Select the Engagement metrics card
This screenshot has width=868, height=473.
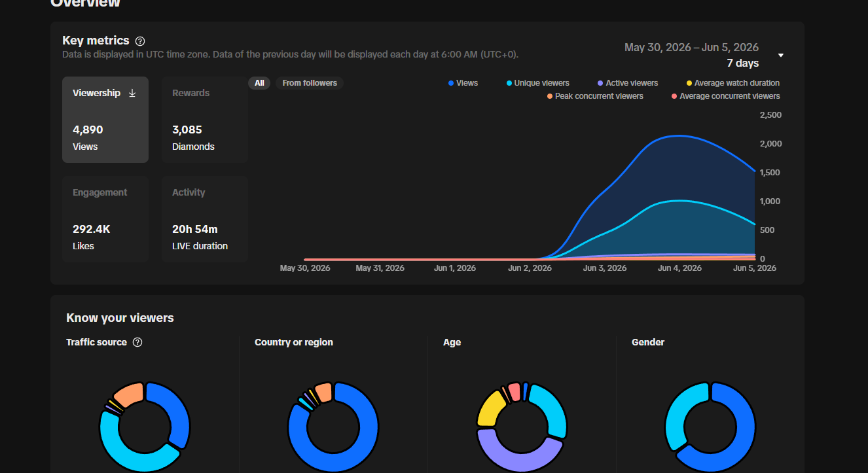pos(105,219)
